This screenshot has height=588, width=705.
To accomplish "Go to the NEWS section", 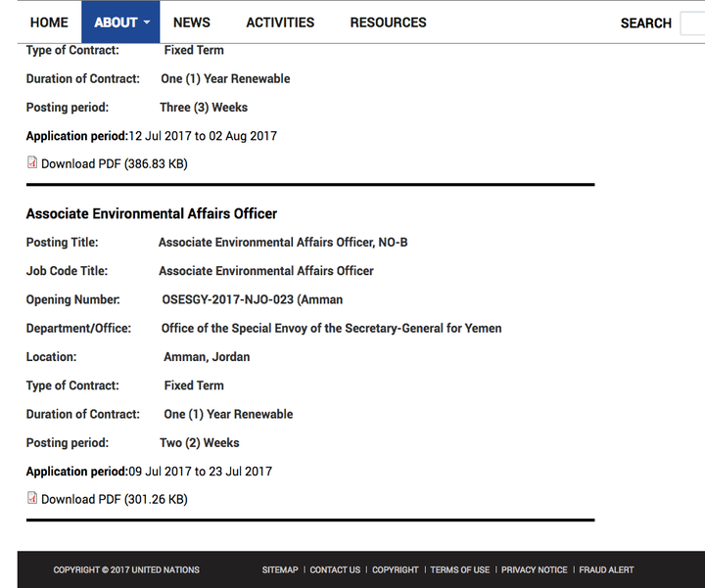I will coord(192,23).
